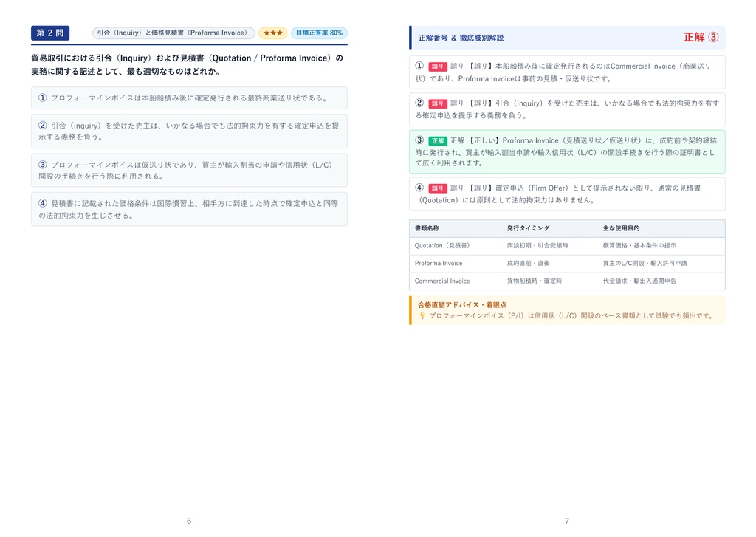Select explanation ④ about Firm Offer
Image resolution: width=756 pixels, height=537 pixels.
[567, 194]
